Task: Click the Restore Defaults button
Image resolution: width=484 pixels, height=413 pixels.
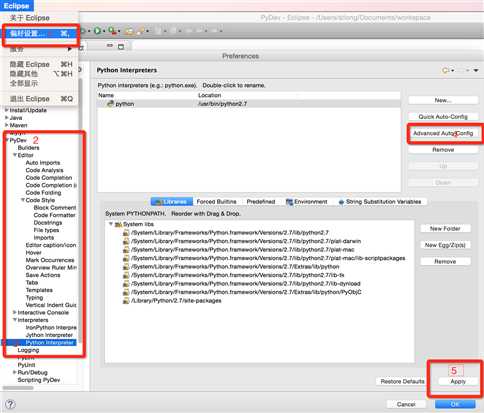Action: pyautogui.click(x=402, y=381)
